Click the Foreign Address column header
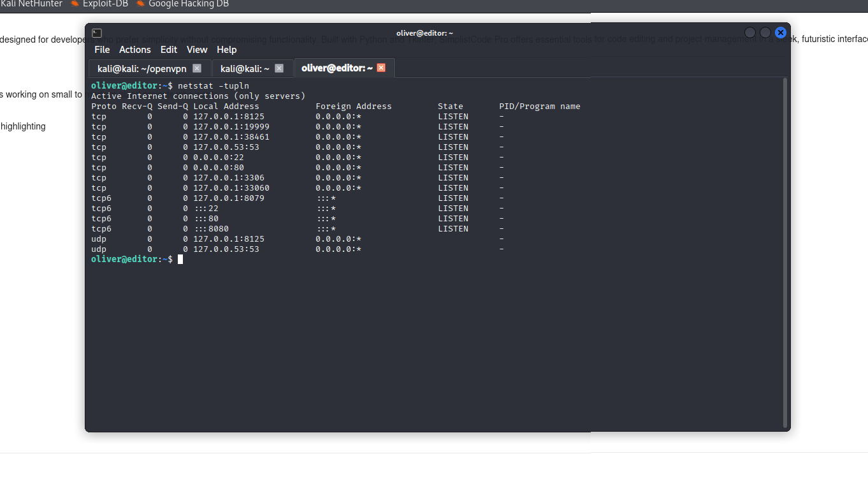Screen dimensions: 868x477 tap(354, 106)
